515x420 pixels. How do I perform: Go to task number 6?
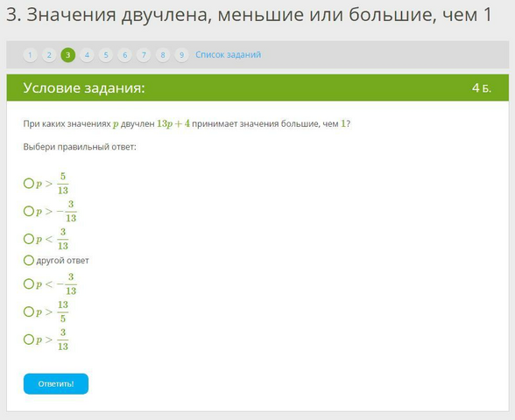click(x=124, y=55)
